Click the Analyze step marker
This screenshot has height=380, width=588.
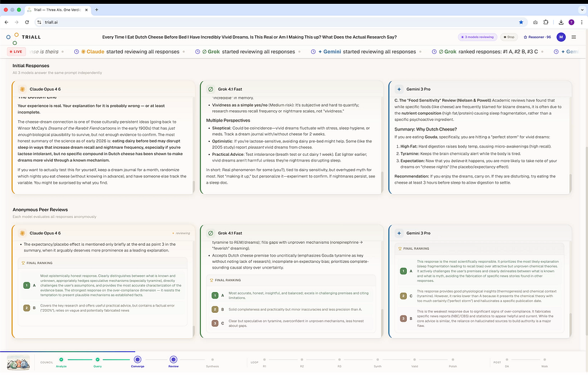pyautogui.click(x=61, y=359)
